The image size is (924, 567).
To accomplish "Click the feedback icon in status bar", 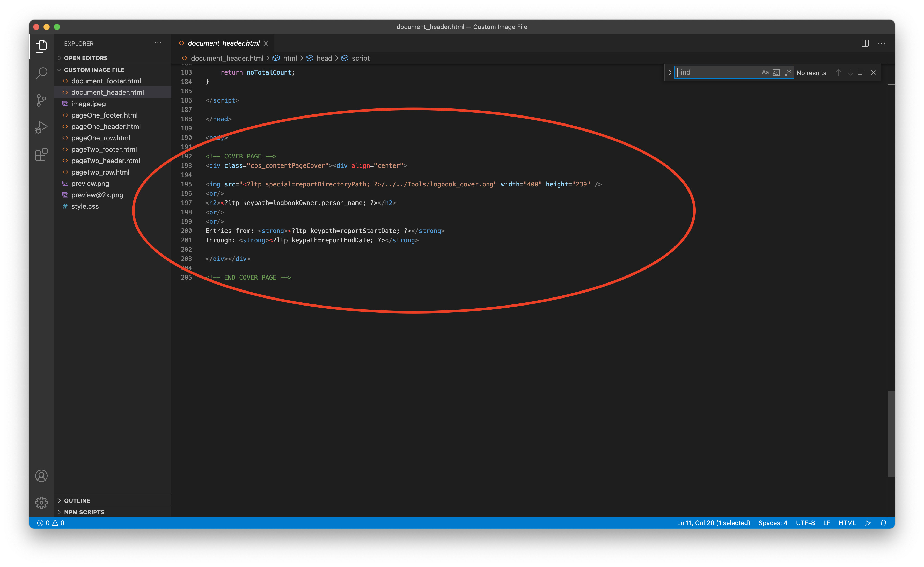I will [868, 523].
